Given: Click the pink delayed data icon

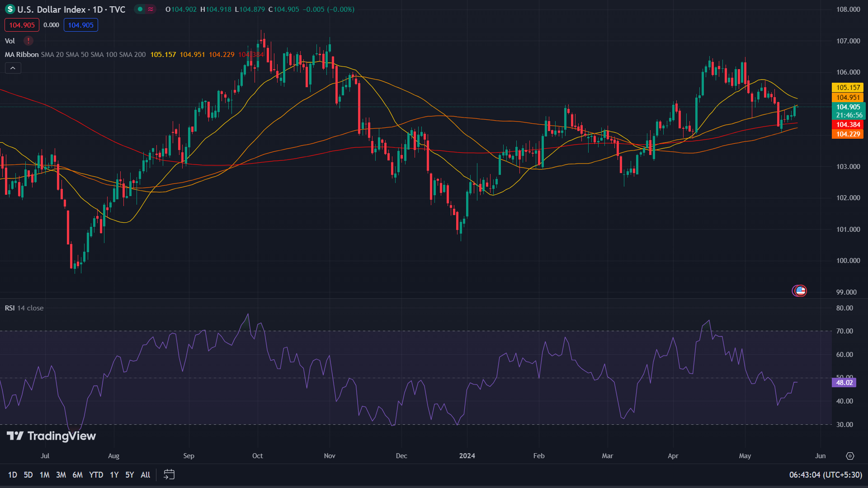Looking at the screenshot, I should [151, 9].
